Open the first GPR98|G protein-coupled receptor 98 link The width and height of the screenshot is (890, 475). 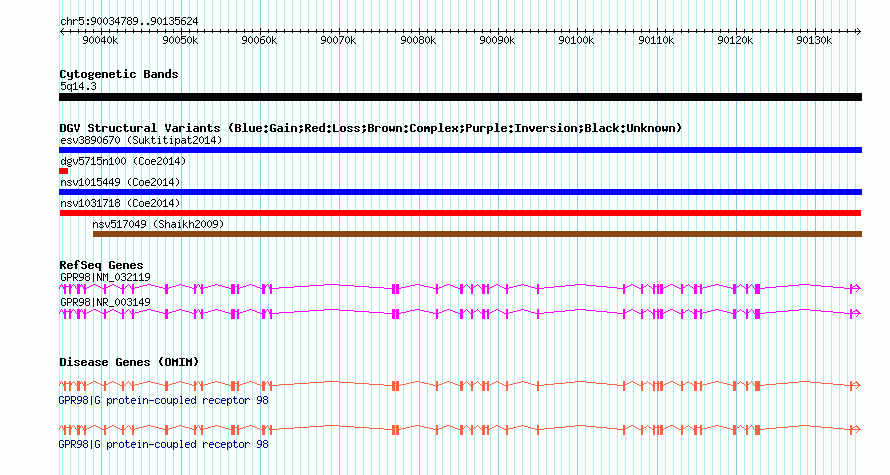click(163, 401)
